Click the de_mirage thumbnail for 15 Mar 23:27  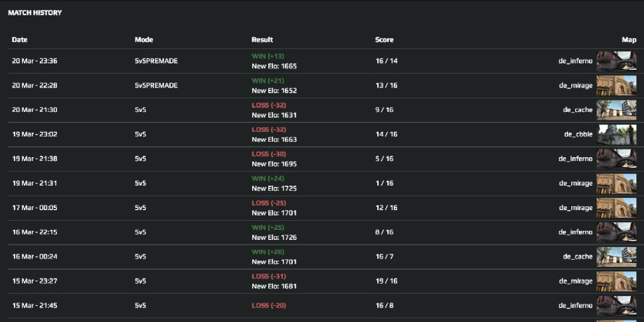pos(616,281)
